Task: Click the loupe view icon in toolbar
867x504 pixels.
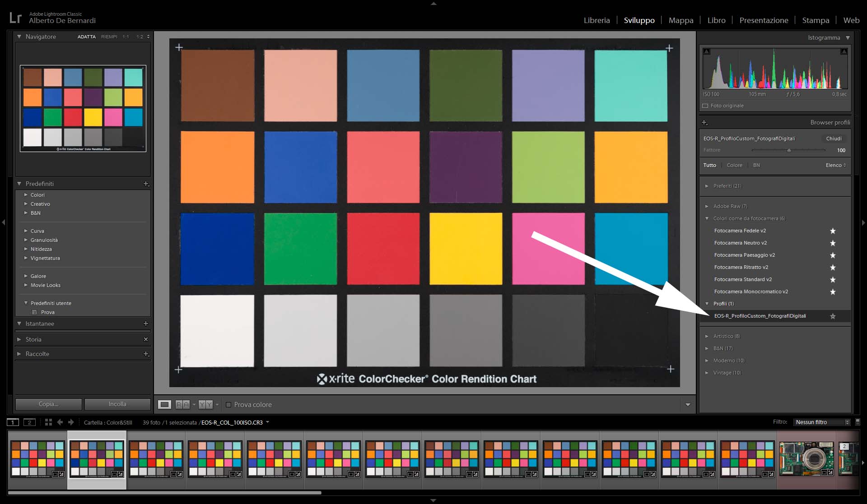Action: (x=164, y=404)
